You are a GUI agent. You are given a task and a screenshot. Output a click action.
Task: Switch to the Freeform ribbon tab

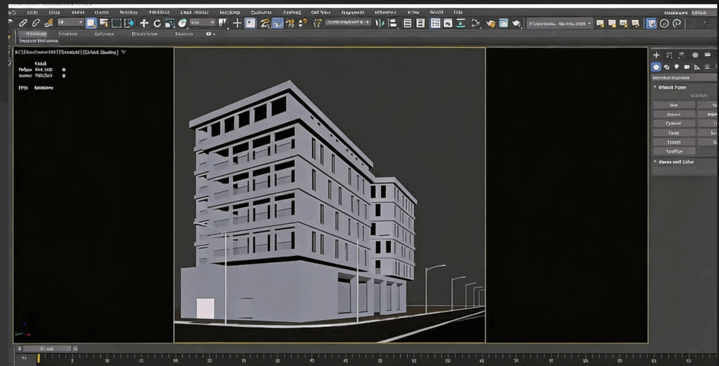(68, 34)
